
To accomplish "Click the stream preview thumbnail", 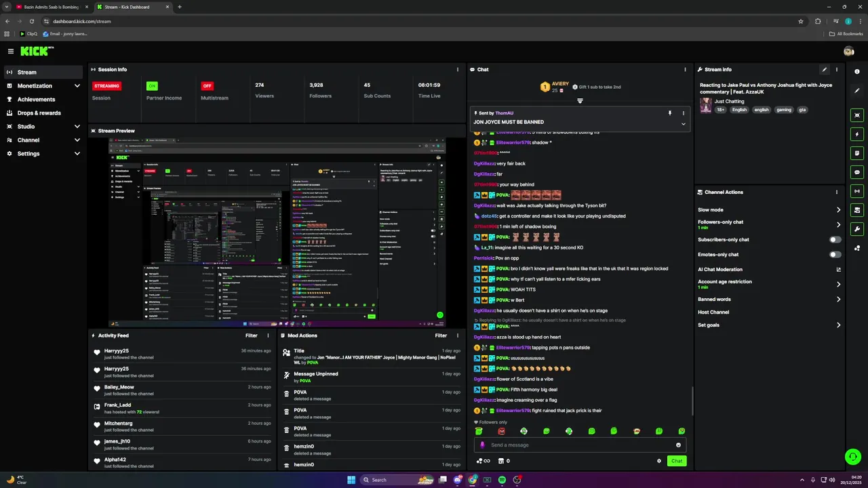I will coord(277,232).
